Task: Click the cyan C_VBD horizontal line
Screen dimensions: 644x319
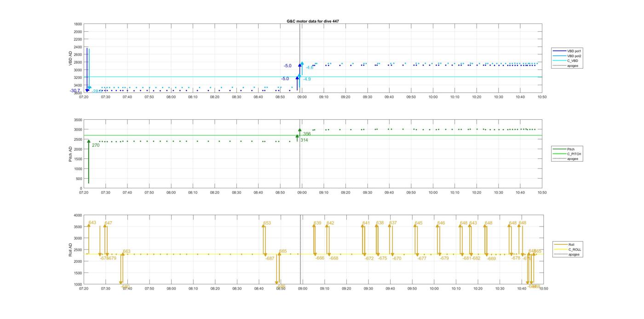Action: [x=313, y=77]
